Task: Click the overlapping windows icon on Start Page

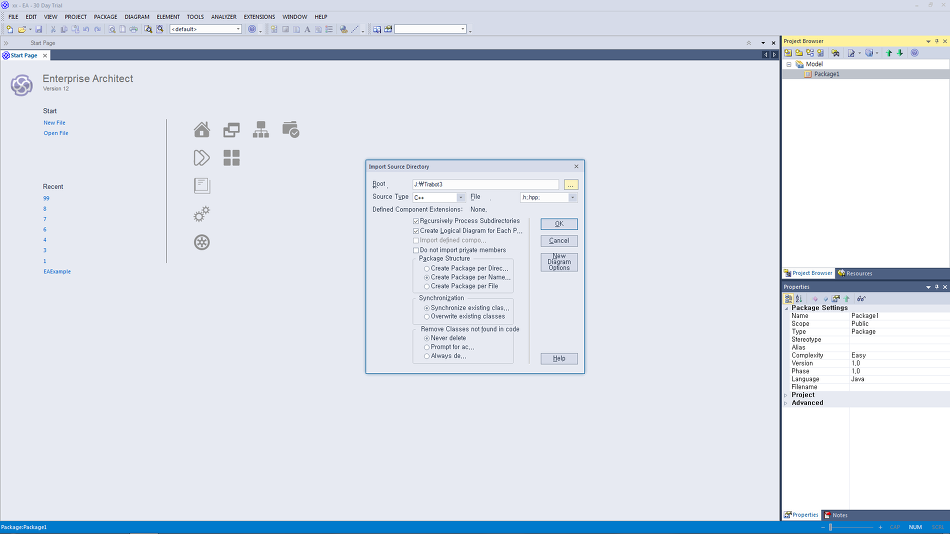Action: click(x=231, y=129)
